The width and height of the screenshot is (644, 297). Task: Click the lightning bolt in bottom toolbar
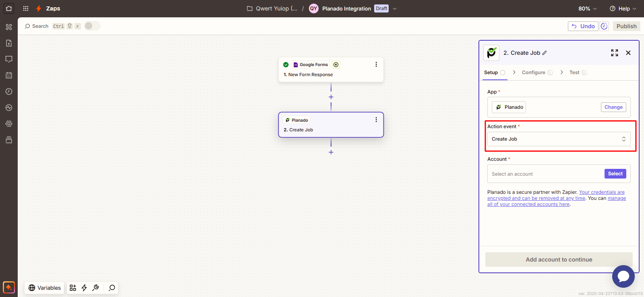[x=84, y=288]
